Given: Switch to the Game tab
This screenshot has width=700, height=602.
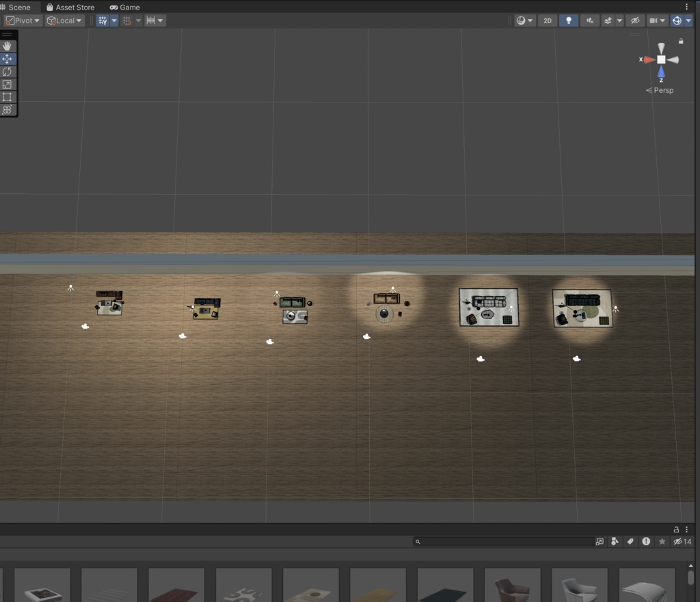Looking at the screenshot, I should pos(124,7).
